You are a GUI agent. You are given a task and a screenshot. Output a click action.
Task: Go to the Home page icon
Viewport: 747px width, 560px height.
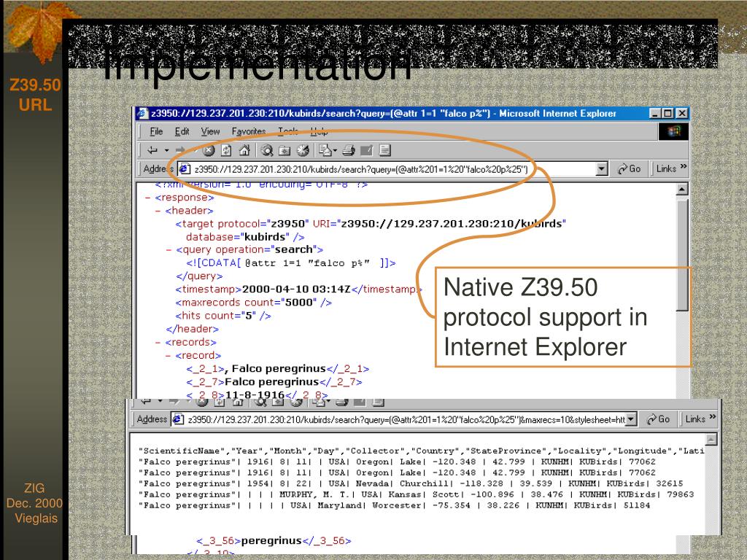point(244,151)
